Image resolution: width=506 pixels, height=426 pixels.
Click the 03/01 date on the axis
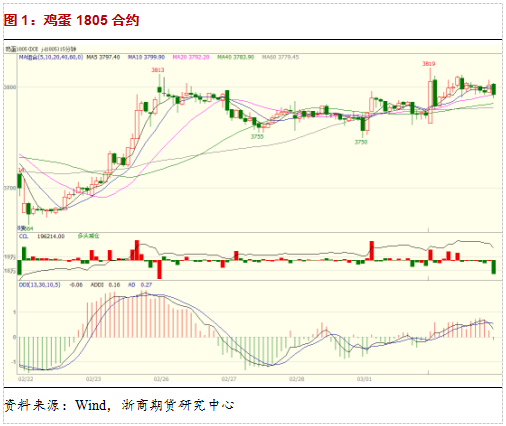pos(364,379)
